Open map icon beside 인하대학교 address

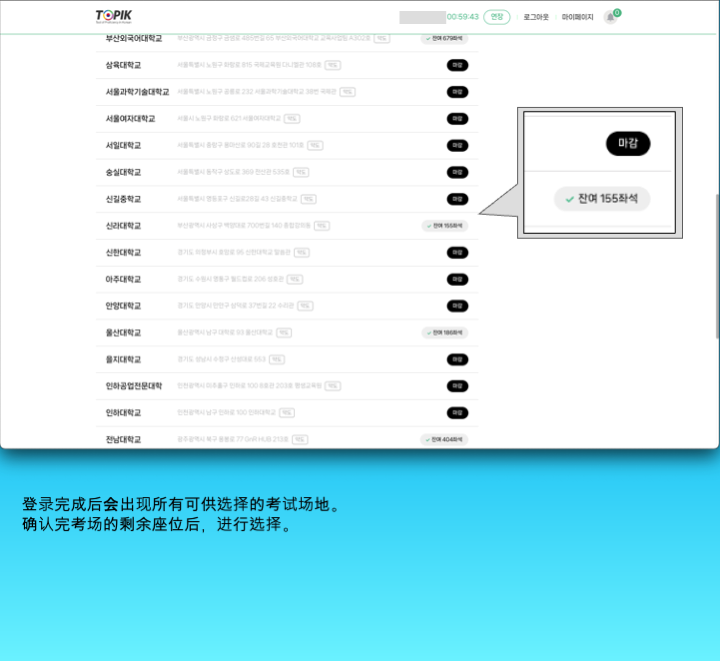coord(287,412)
